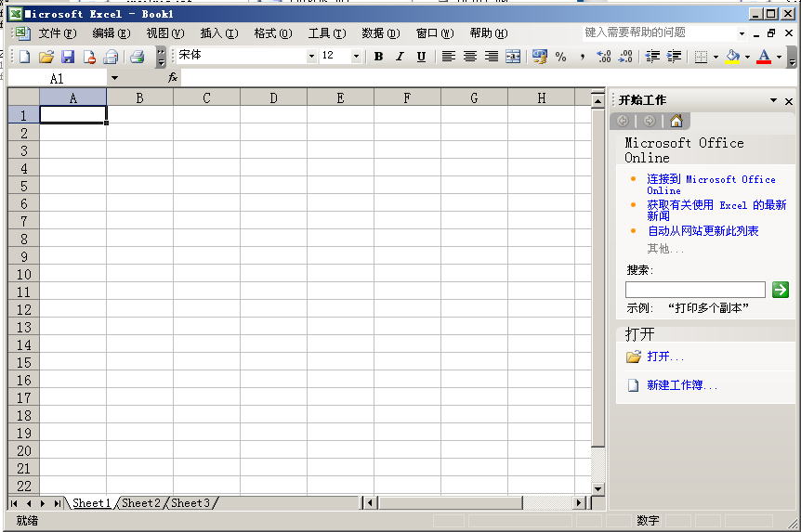Apply Percent style format

[x=561, y=57]
